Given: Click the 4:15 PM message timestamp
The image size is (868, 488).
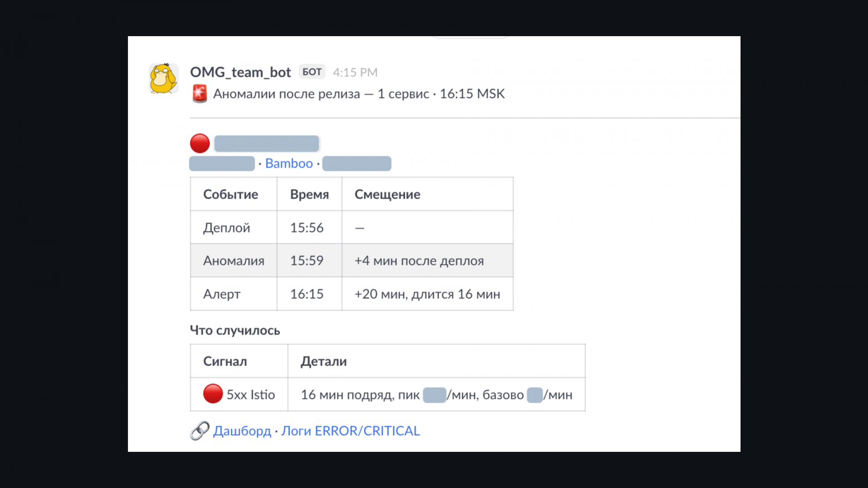Looking at the screenshot, I should pyautogui.click(x=355, y=72).
